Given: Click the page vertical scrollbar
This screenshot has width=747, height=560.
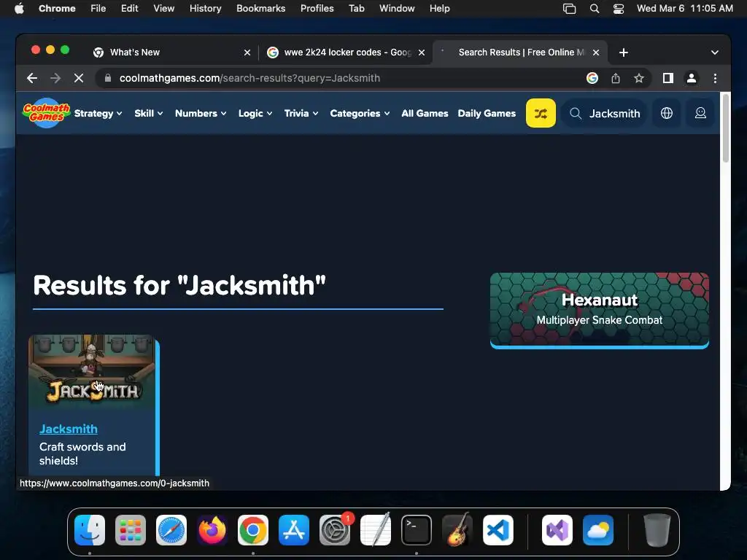Looking at the screenshot, I should [726, 128].
